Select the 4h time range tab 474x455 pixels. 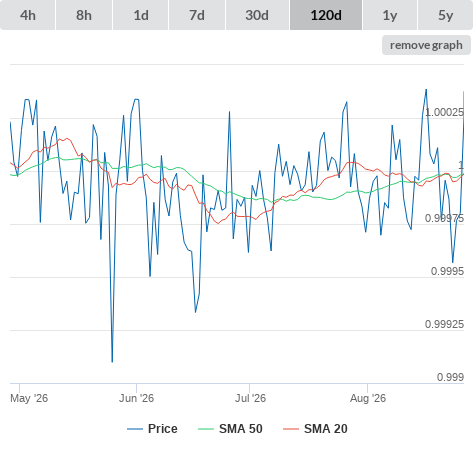pyautogui.click(x=28, y=15)
